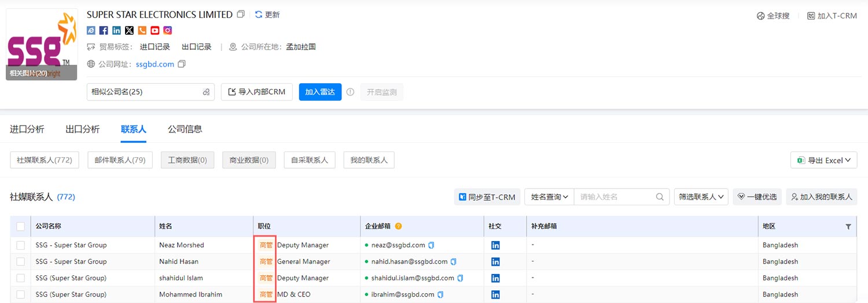Switch to the 公司信息 tab
The width and height of the screenshot is (868, 303).
185,129
